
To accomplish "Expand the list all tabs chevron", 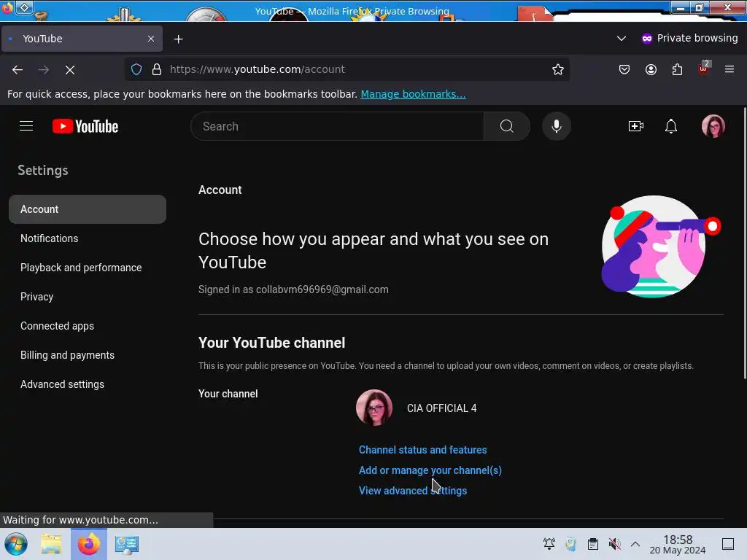I will tap(622, 38).
